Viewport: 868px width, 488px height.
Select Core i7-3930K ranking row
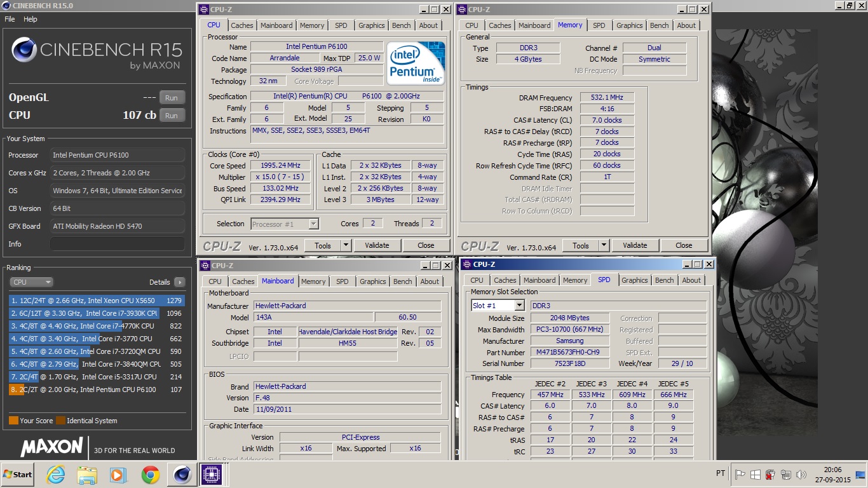[x=97, y=313]
